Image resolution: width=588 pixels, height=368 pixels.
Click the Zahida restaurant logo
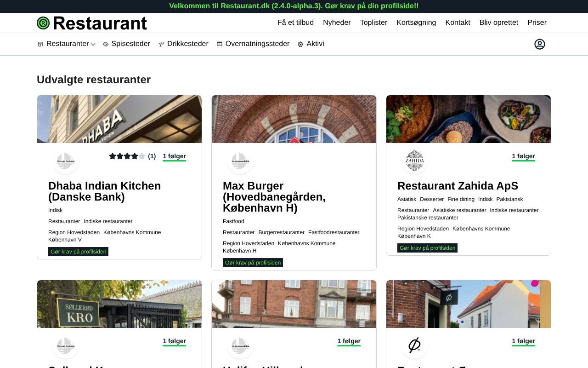tap(415, 161)
